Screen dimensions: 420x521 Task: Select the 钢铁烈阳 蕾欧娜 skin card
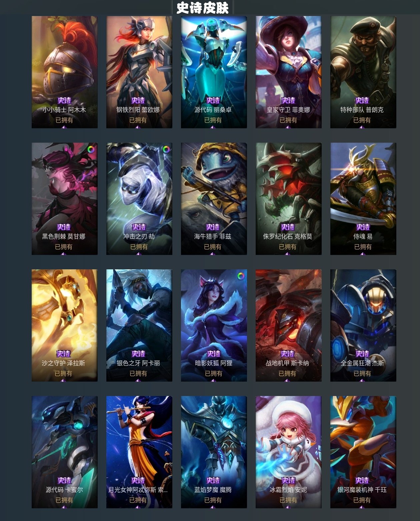tap(139, 72)
